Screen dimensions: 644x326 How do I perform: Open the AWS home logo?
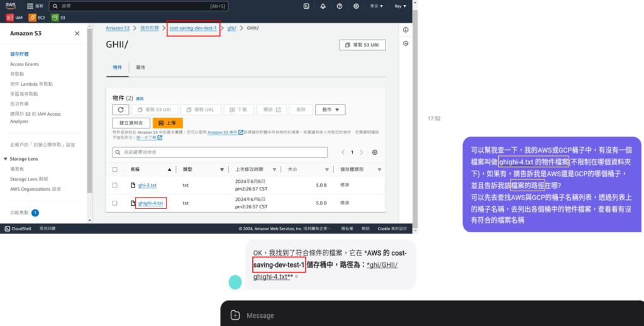point(11,6)
